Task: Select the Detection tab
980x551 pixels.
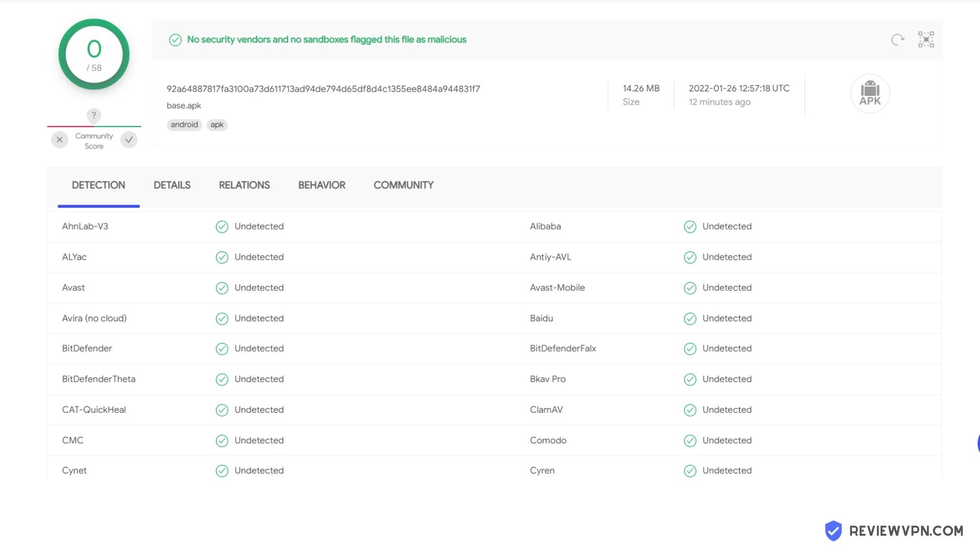Action: click(99, 185)
